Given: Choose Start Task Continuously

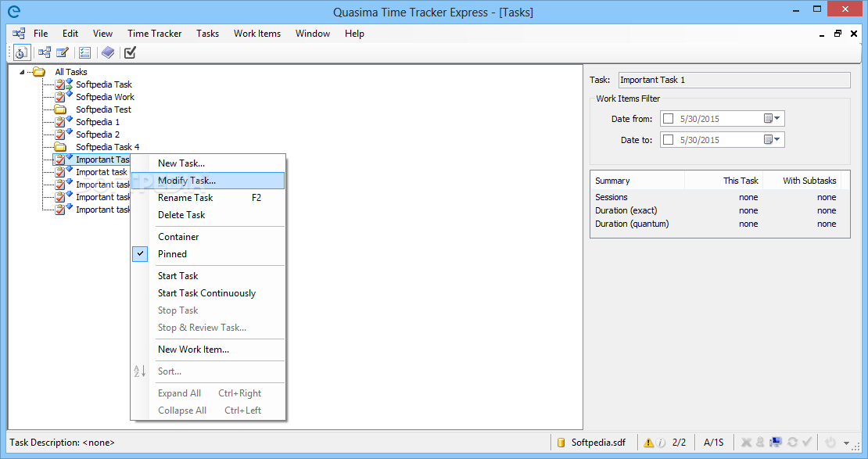Looking at the screenshot, I should point(208,293).
